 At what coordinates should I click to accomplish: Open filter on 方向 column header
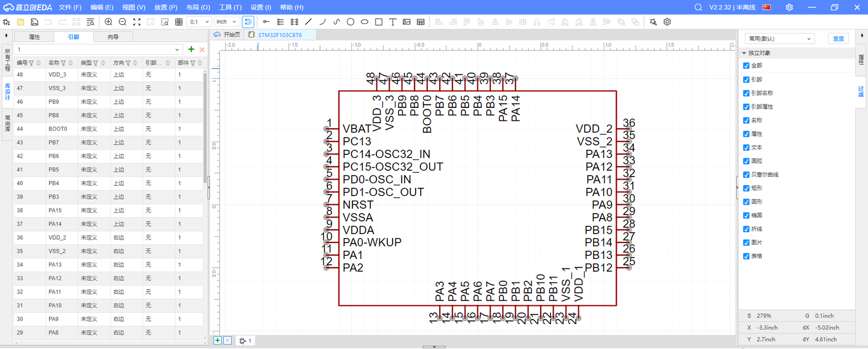tap(128, 63)
